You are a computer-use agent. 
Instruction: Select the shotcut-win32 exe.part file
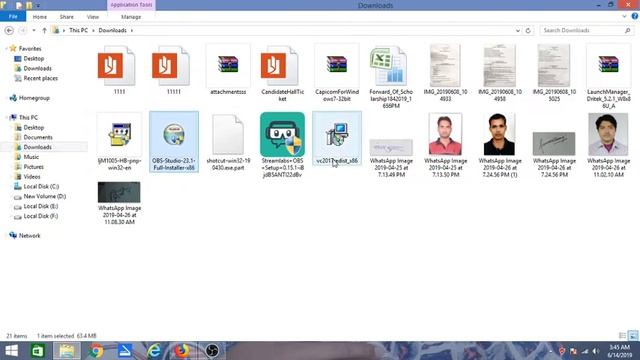228,135
